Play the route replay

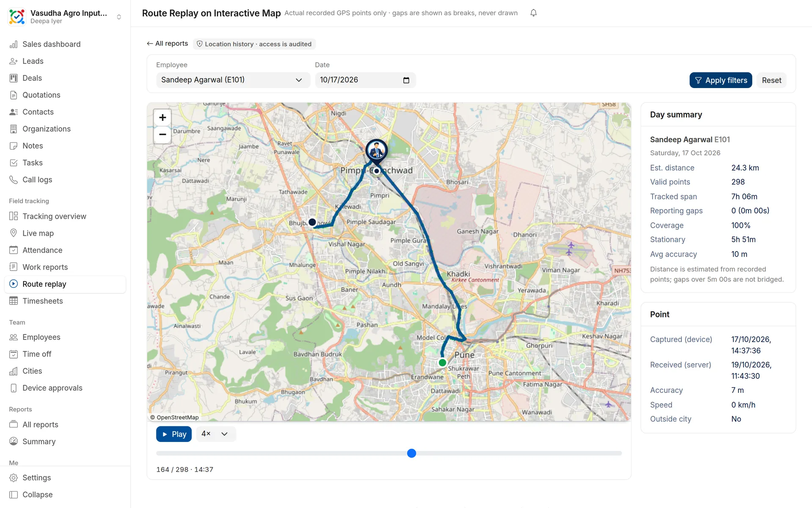click(174, 434)
